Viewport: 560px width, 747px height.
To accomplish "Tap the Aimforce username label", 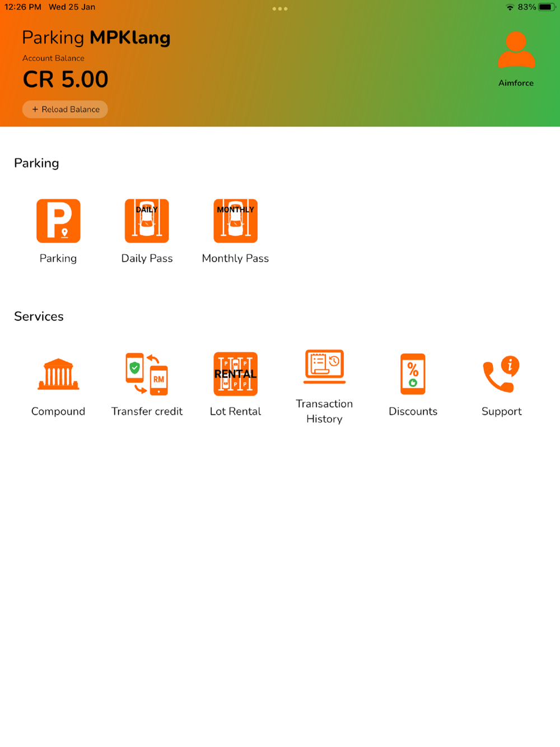I will 516,83.
